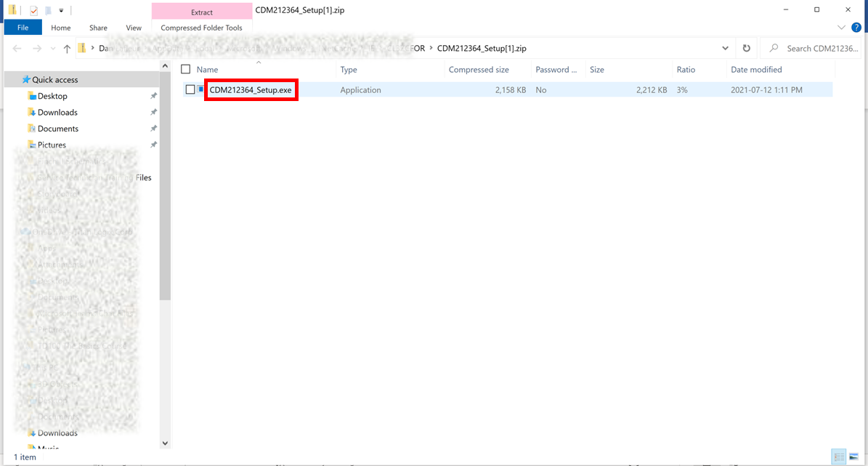This screenshot has width=868, height=466.
Task: Sort files by Date modified column
Action: (x=756, y=70)
